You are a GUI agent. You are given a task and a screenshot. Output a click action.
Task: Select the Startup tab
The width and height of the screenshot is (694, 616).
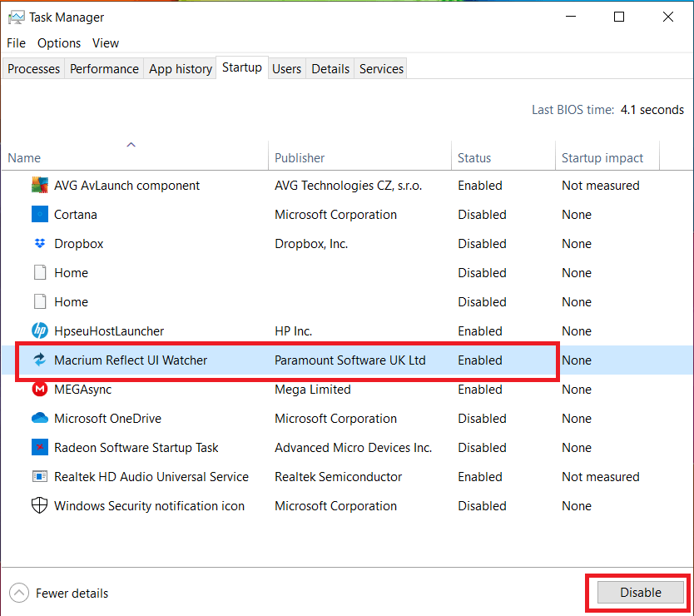[241, 67]
